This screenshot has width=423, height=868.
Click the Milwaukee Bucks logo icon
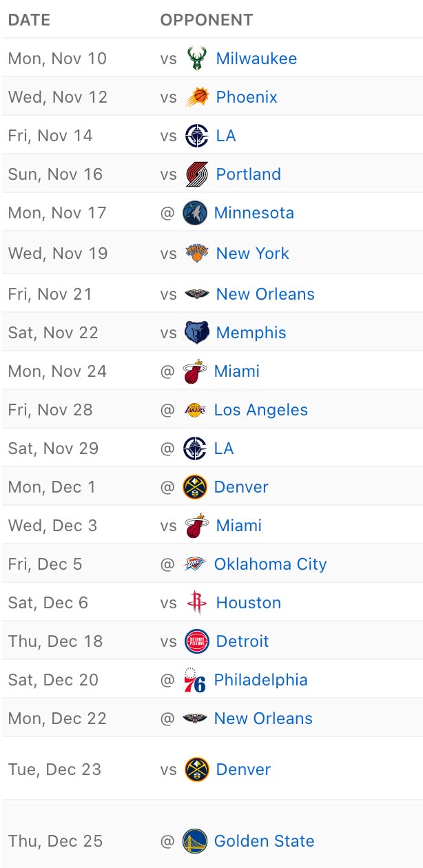[x=197, y=59]
